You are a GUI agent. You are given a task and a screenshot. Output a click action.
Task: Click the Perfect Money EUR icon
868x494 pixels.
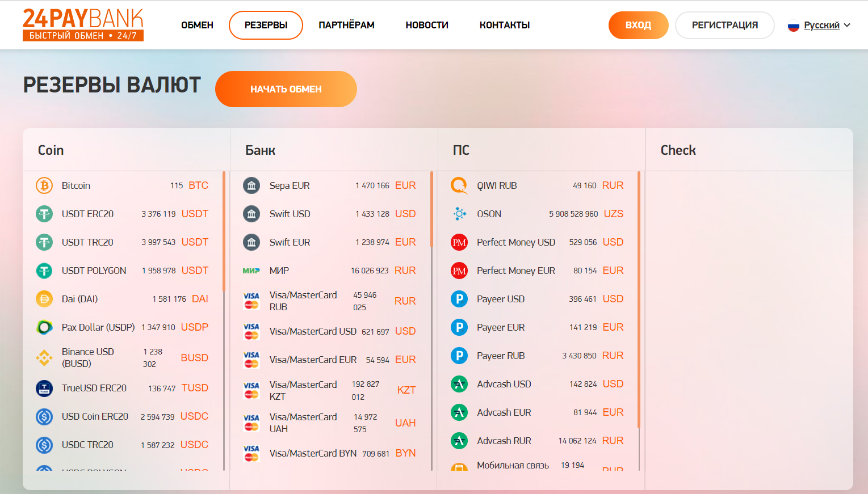pyautogui.click(x=459, y=271)
